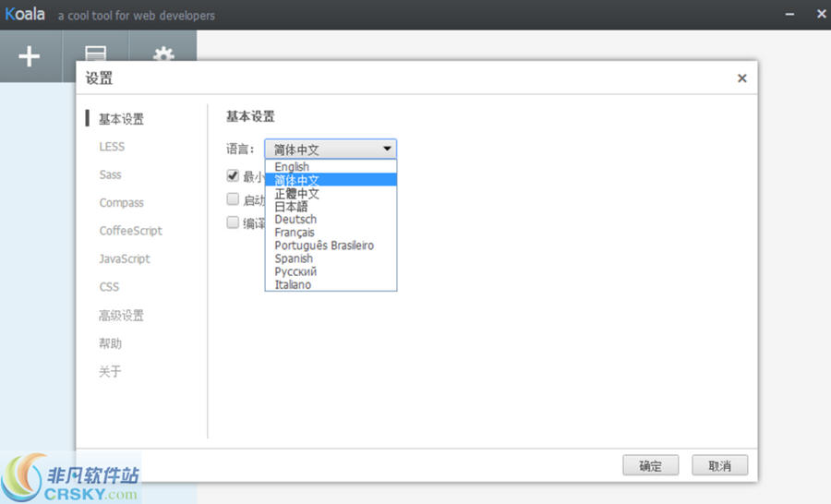Open the CSS settings tab

pyautogui.click(x=109, y=287)
